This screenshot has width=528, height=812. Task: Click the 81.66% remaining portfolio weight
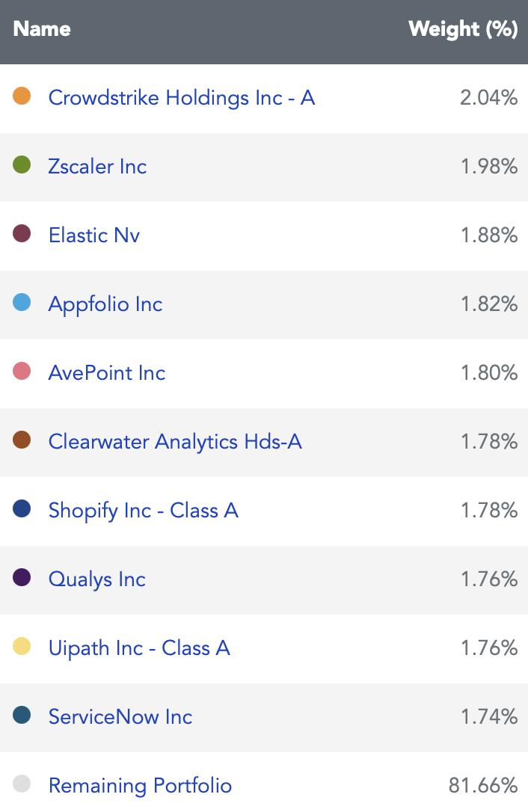(x=483, y=786)
